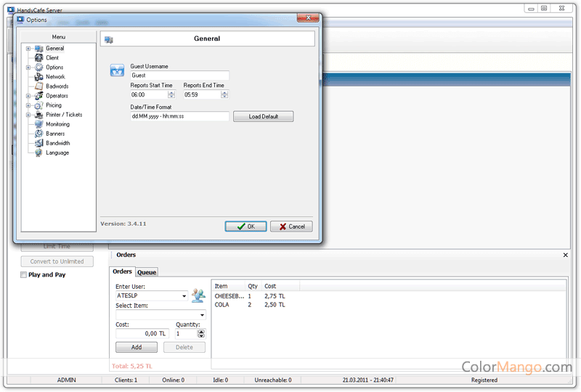Expand the Printer / Tickets tree node

point(28,115)
